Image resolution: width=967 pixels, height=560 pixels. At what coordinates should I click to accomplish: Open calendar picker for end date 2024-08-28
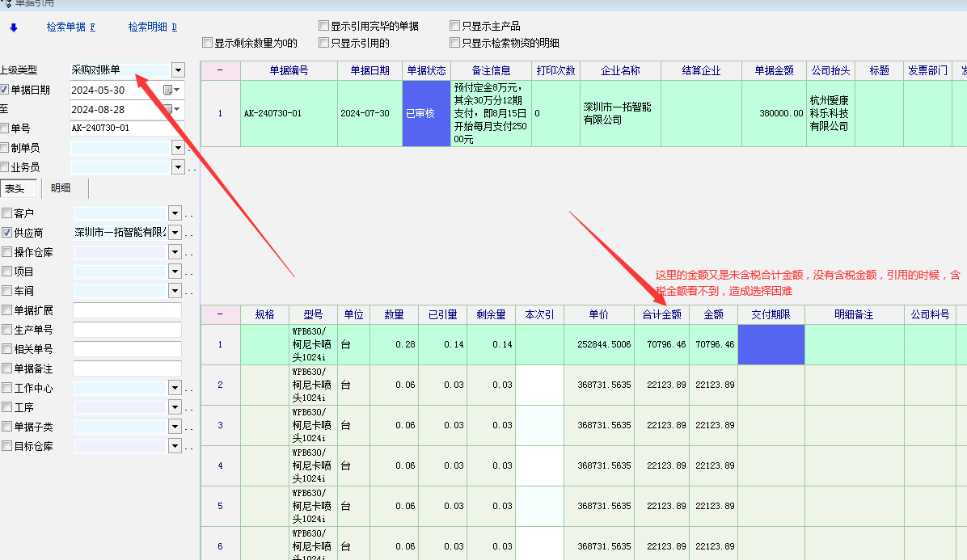pos(169,109)
